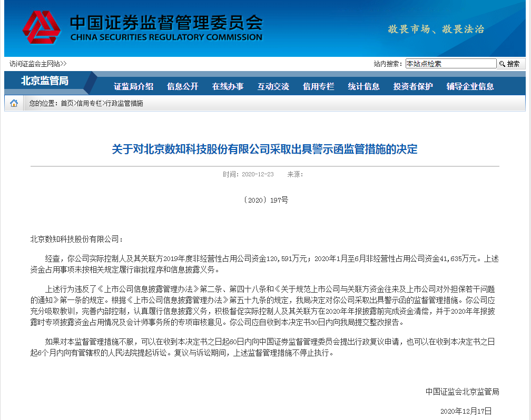Click the article title about 北京数知科技
This screenshot has width=531, height=420.
pos(265,149)
